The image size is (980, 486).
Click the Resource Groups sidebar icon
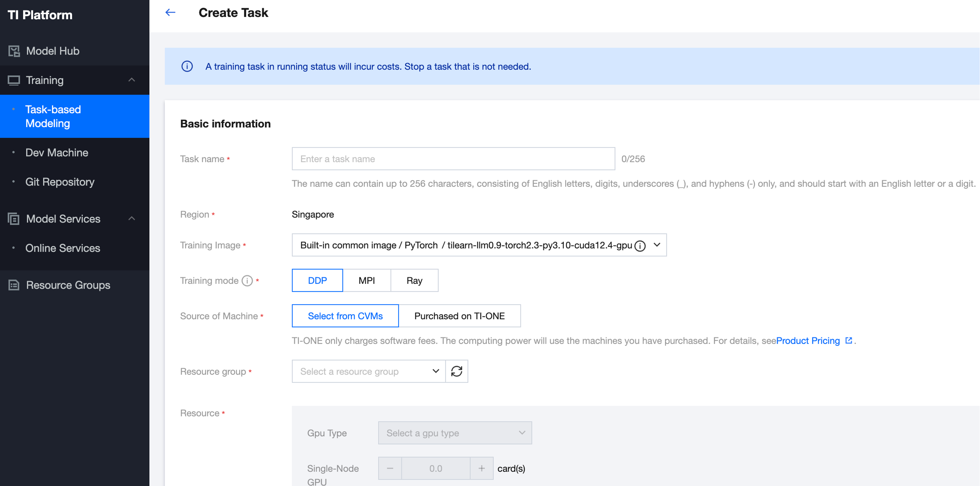pos(14,285)
